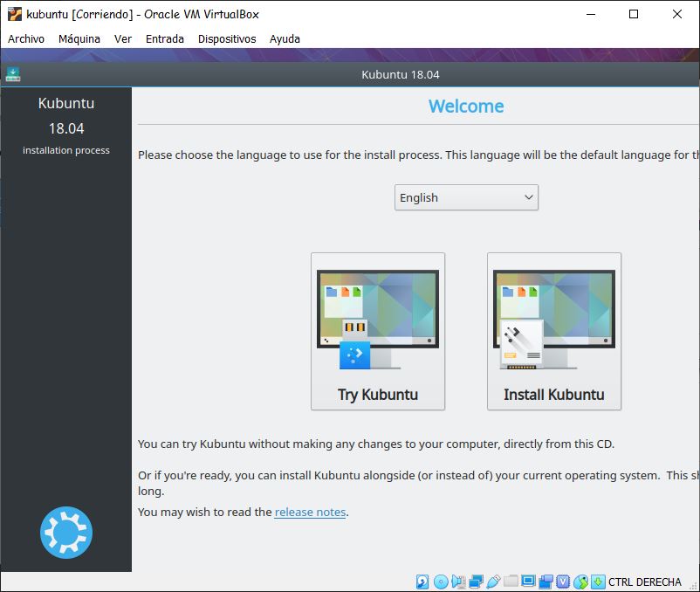Click the Kubuntu gear logo in sidebar
Viewport: 700px width, 592px height.
[x=66, y=532]
